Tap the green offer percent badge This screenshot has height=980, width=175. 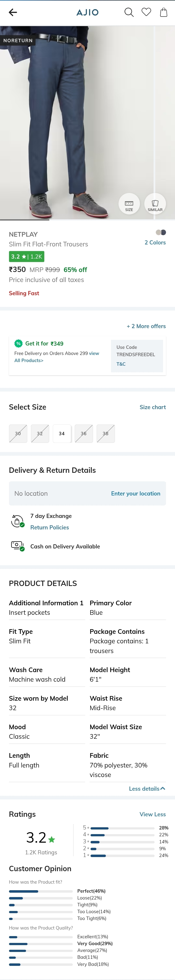(x=18, y=344)
